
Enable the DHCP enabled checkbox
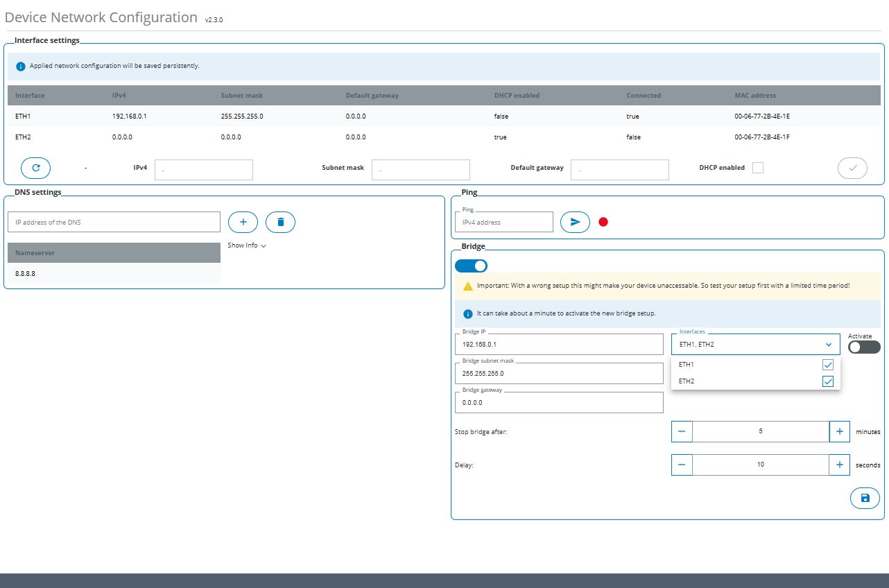[758, 168]
